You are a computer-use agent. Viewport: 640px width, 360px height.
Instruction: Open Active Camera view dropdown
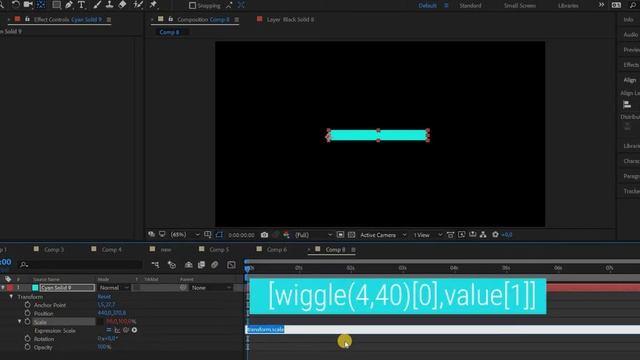click(x=383, y=235)
